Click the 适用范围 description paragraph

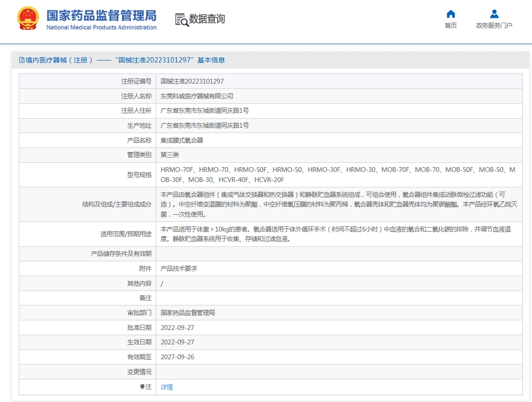[x=335, y=234]
